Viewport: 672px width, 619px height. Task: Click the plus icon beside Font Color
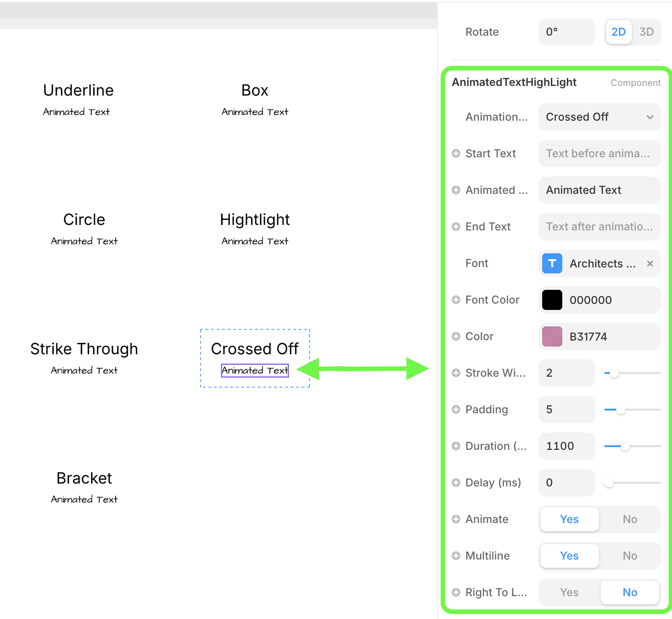click(x=456, y=300)
